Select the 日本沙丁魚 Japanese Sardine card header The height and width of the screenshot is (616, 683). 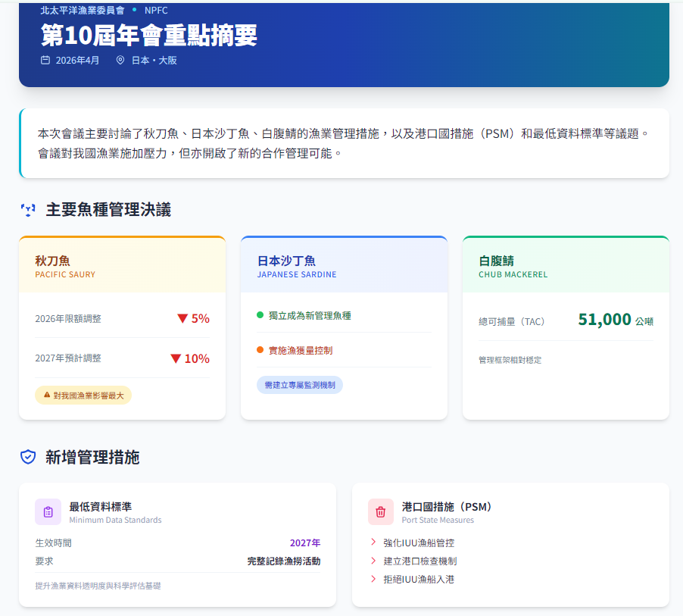pyautogui.click(x=344, y=265)
